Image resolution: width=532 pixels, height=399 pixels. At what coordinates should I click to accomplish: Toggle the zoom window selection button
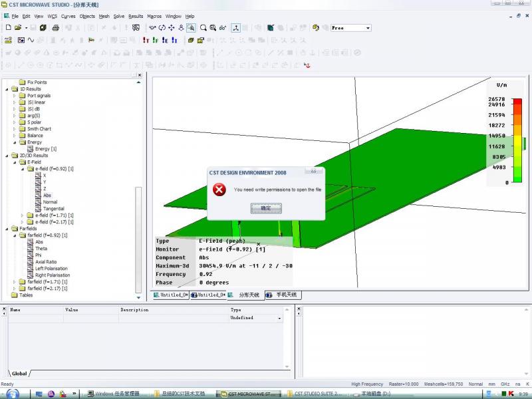[191, 28]
